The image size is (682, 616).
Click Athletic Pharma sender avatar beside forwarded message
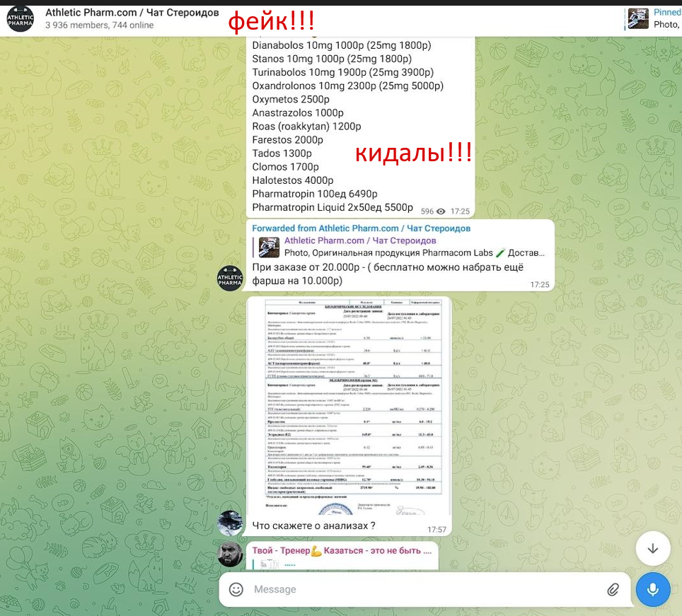click(230, 278)
